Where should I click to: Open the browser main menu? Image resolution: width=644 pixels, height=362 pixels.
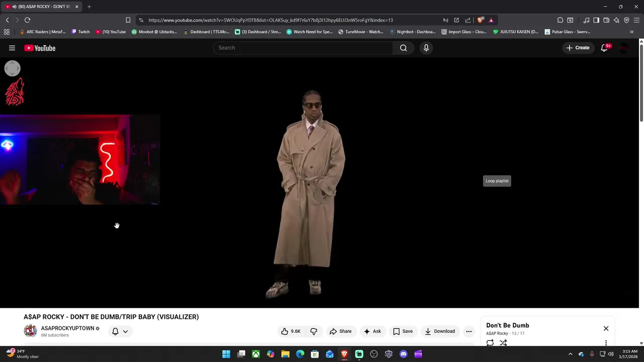[x=636, y=20]
